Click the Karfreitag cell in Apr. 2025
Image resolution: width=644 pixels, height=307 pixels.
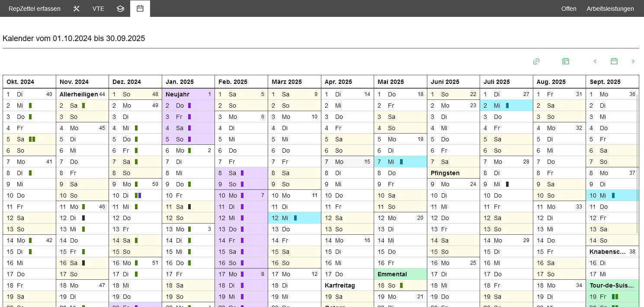tap(347, 285)
